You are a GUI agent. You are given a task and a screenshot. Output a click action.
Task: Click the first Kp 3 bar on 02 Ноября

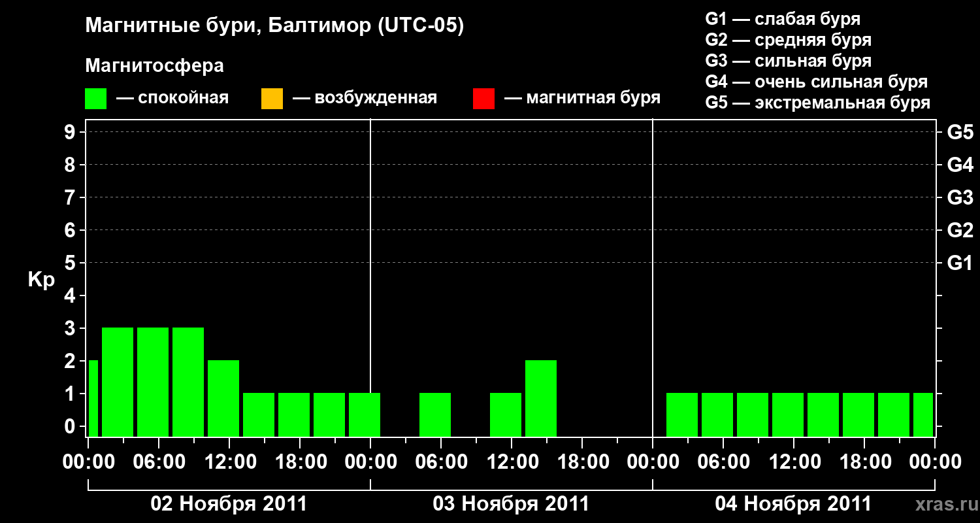118,382
